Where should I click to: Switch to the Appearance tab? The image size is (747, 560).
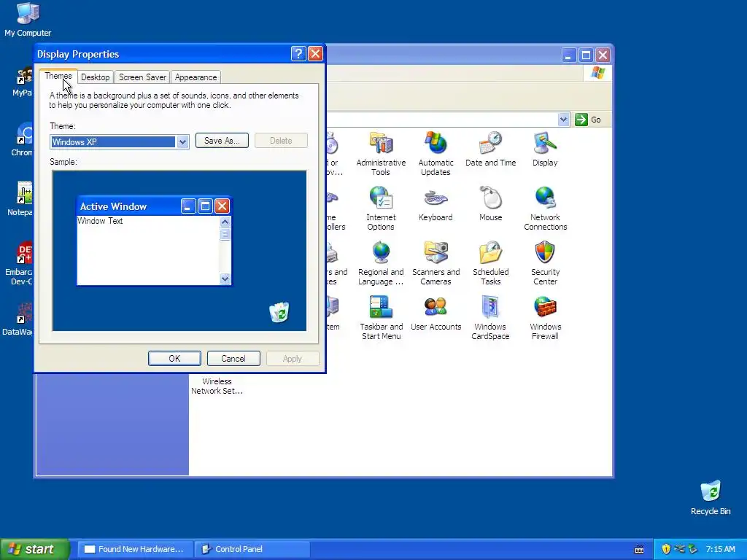pyautogui.click(x=196, y=77)
